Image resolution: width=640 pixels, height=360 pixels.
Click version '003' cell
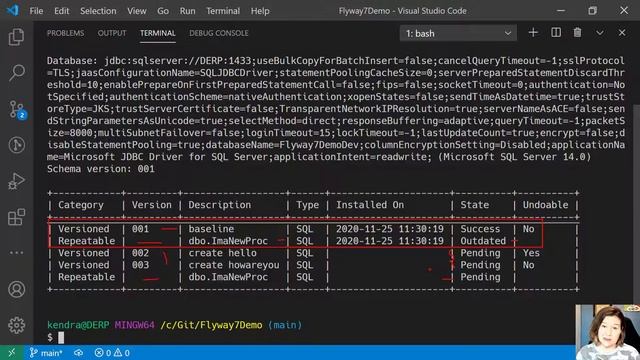click(140, 265)
